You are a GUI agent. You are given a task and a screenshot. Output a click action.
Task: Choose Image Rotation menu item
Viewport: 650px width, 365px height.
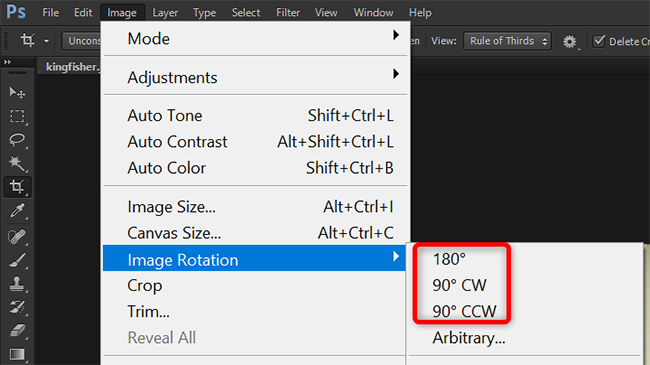255,258
